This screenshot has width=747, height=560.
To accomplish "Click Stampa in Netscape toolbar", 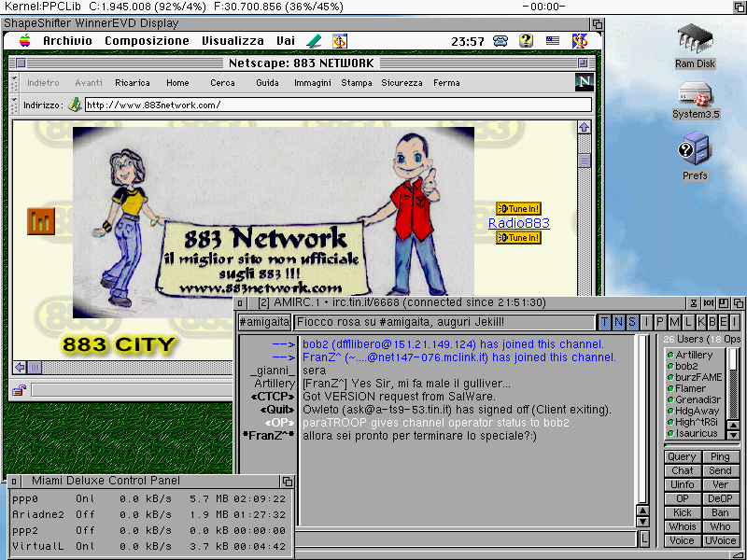I will click(x=357, y=83).
